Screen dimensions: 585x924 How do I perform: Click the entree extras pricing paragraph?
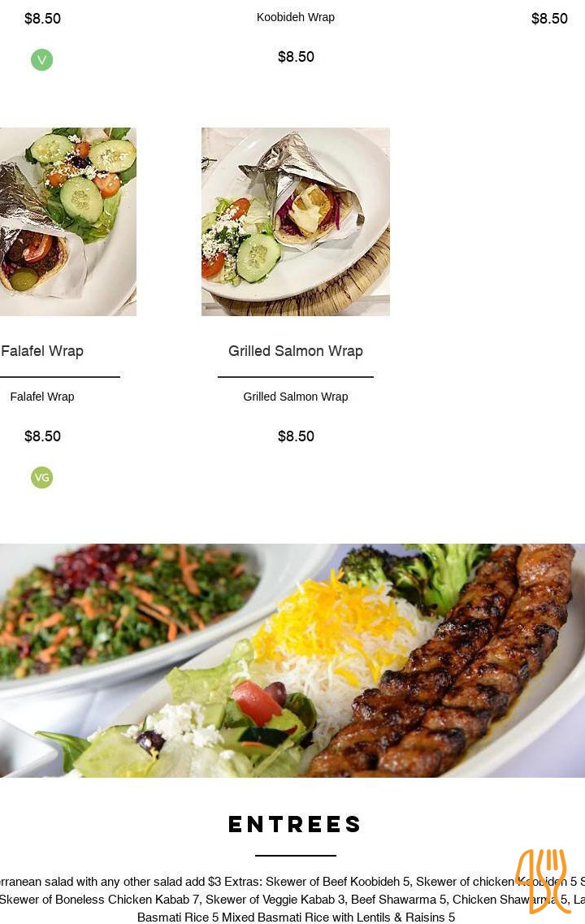292,900
